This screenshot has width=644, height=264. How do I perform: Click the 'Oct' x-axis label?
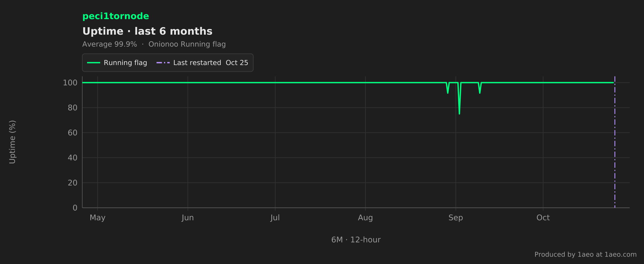coord(543,218)
